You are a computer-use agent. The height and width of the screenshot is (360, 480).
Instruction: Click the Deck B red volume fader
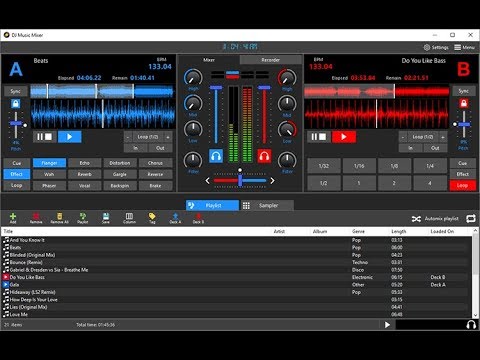pyautogui.click(x=264, y=88)
